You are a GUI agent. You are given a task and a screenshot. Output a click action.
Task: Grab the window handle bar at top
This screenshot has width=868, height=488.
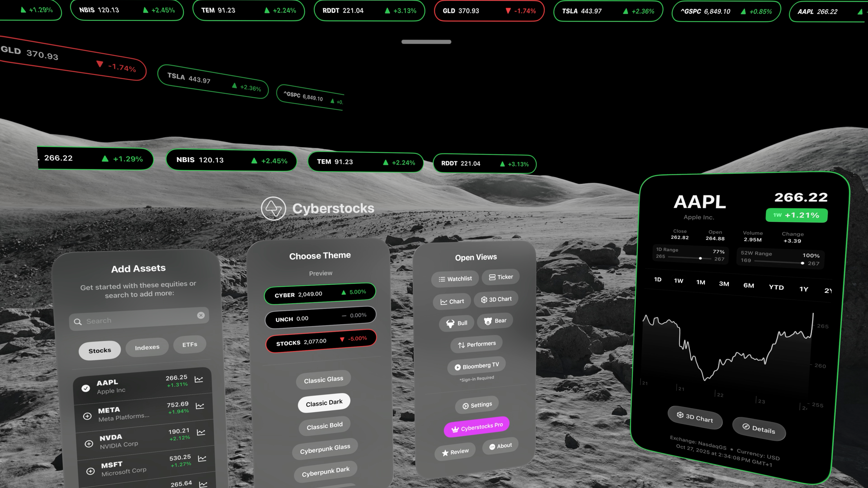[x=426, y=42]
